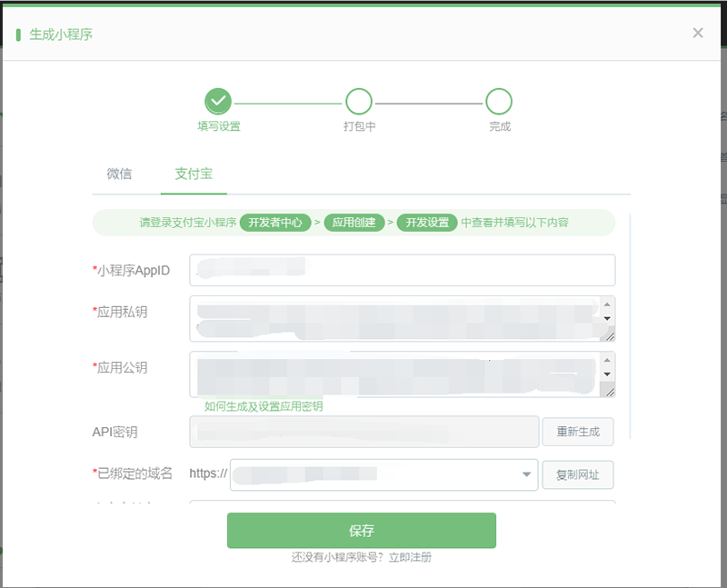Select the 支付宝 tab

point(194,174)
